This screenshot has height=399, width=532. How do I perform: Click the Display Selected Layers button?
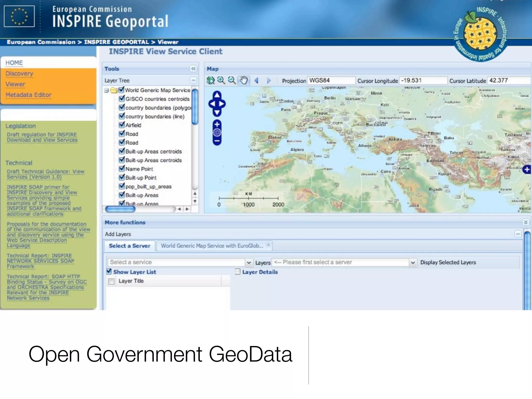point(448,262)
